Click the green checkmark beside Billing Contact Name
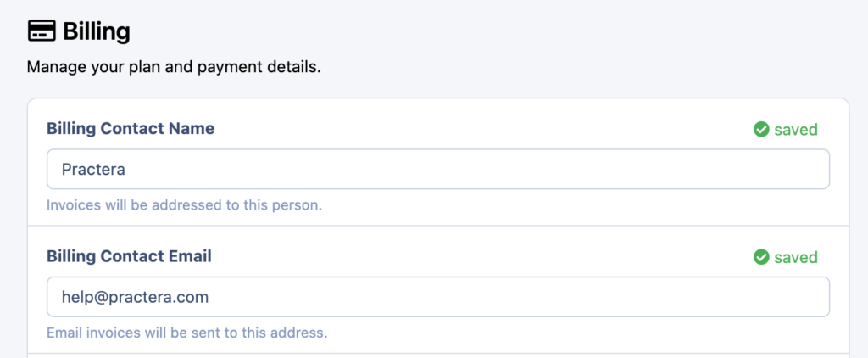The image size is (868, 358). (761, 130)
